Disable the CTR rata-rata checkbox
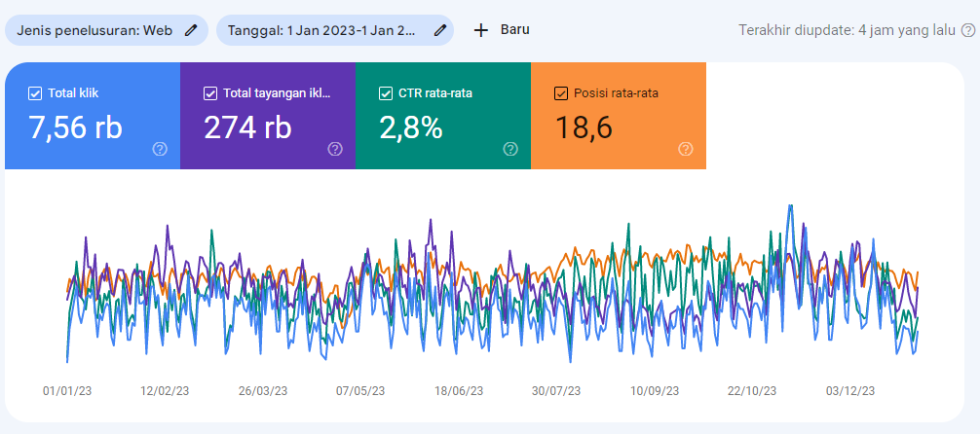 [386, 93]
